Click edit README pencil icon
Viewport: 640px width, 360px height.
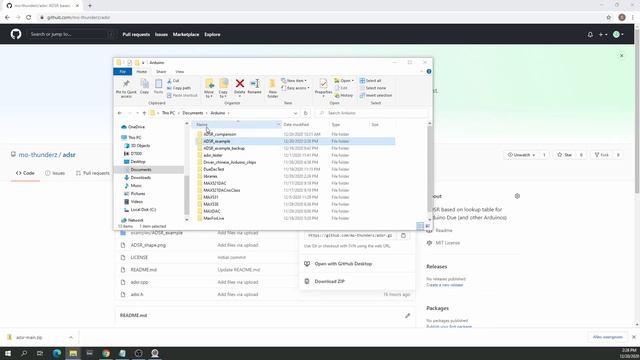point(407,316)
